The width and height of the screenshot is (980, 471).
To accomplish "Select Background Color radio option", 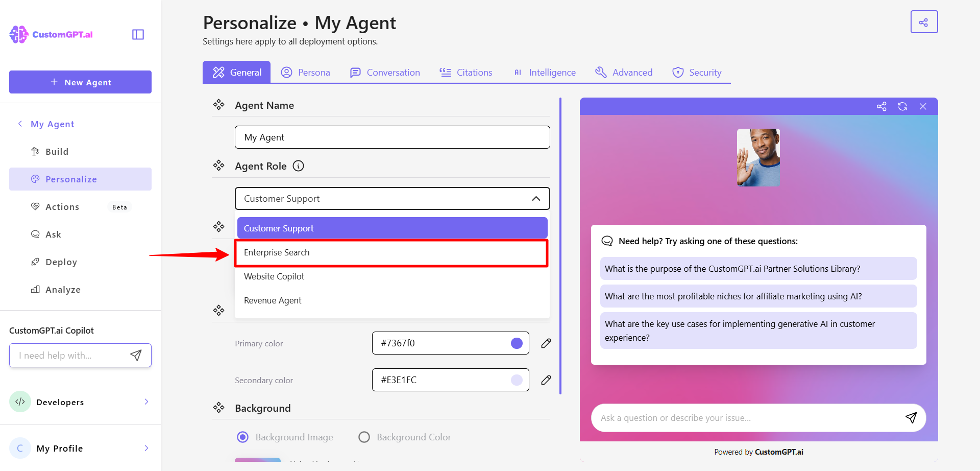I will point(364,437).
